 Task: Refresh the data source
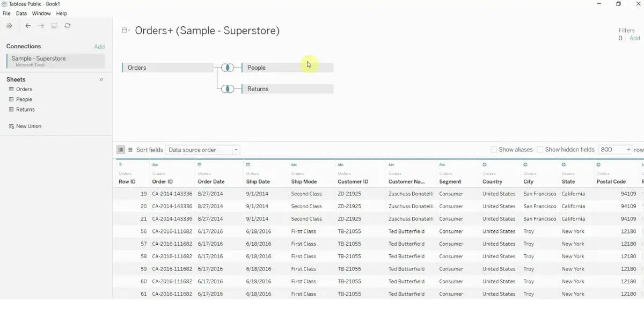coord(67,26)
